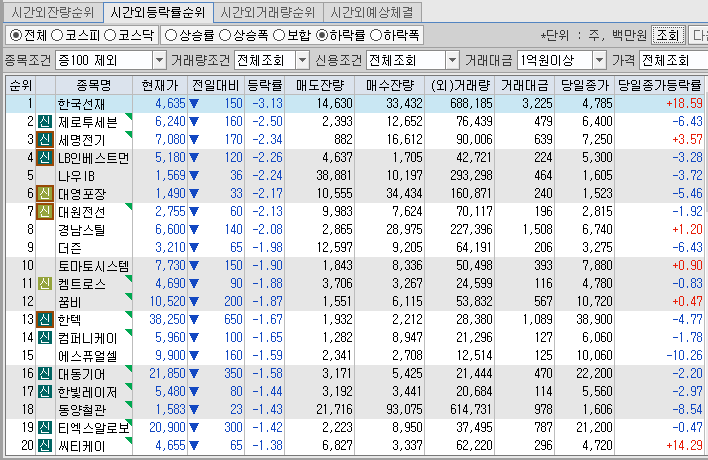Select the 코스닥 radio button
Screen dimensions: 708x460
point(110,35)
